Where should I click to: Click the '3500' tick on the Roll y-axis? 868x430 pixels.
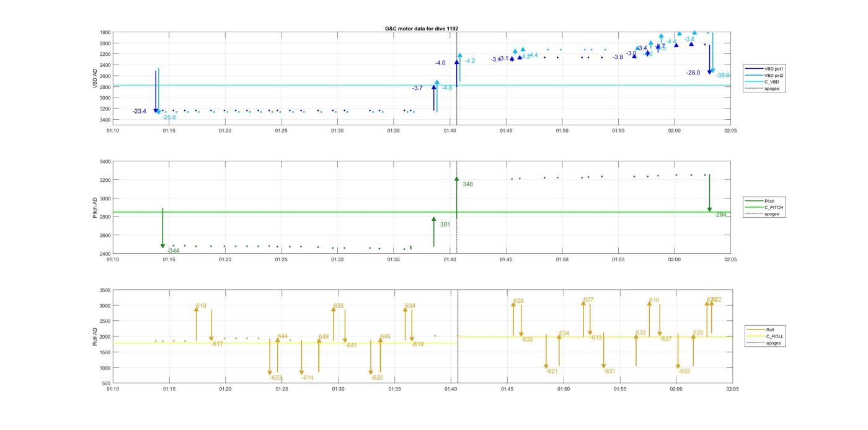tap(105, 290)
